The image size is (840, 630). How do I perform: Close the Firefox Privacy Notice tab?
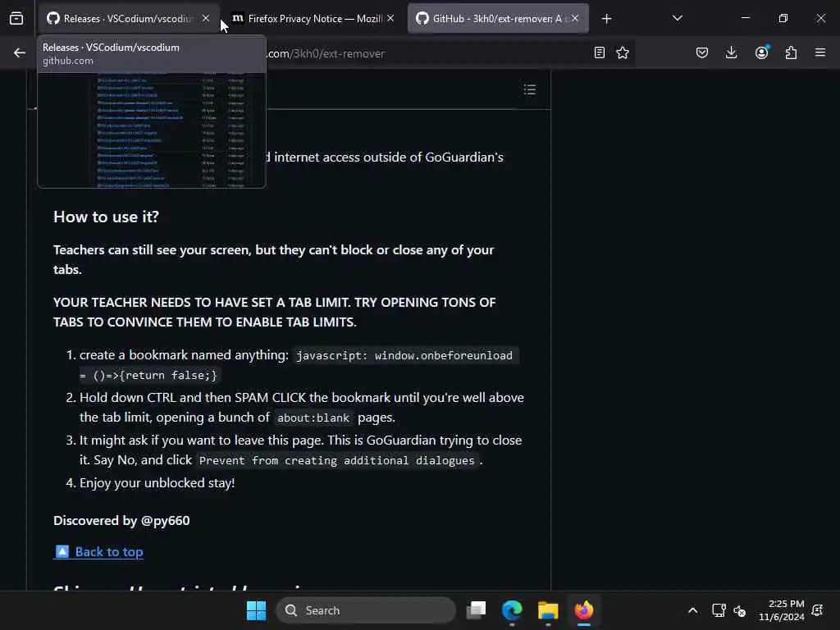point(390,18)
